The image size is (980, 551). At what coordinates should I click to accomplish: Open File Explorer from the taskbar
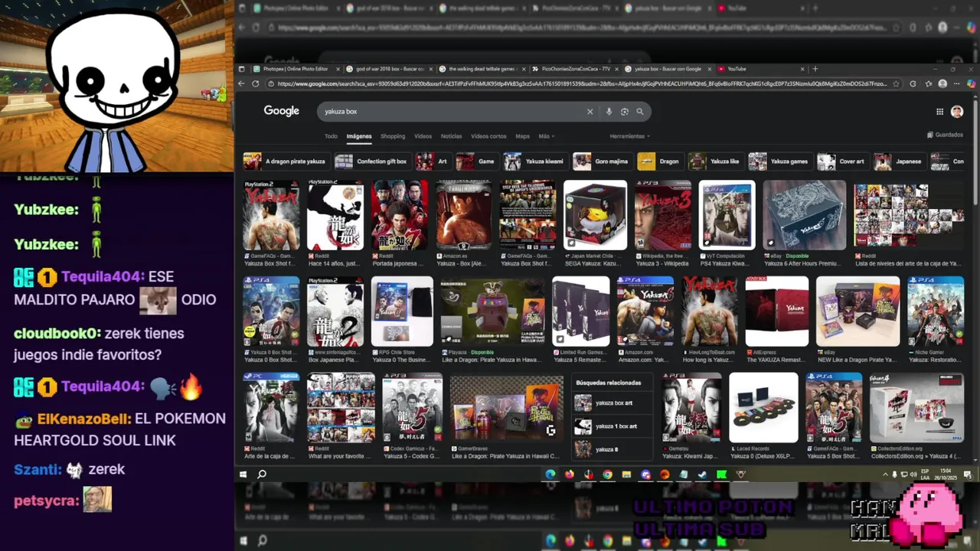[626, 474]
